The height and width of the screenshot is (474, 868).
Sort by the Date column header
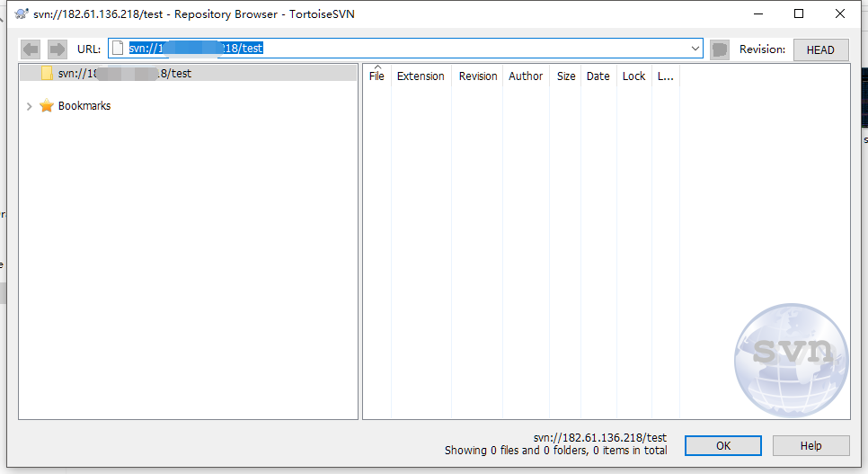pos(598,76)
